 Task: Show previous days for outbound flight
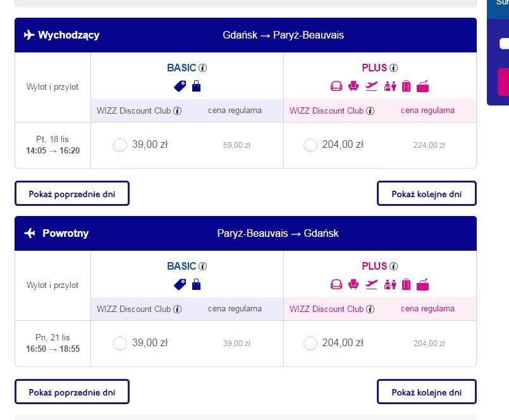[72, 194]
